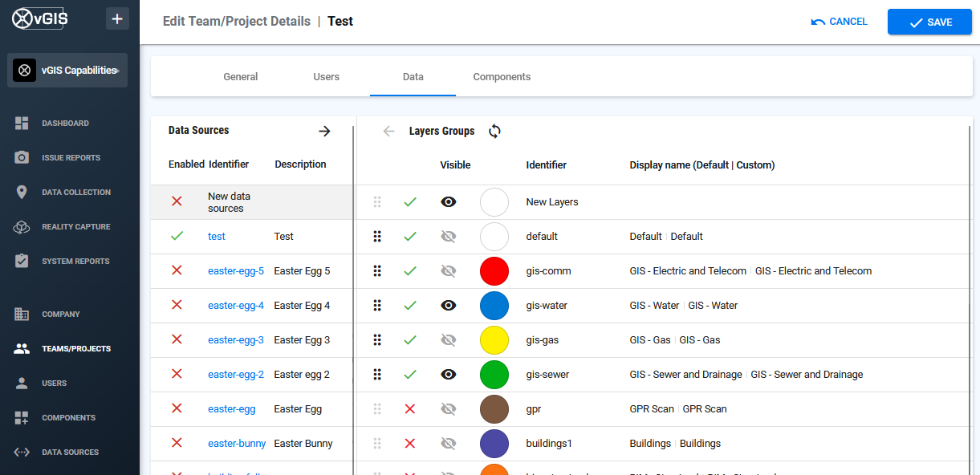Screen dimensions: 980x475
Task: Open the vGIS Capabilities company selector
Action: click(x=68, y=71)
